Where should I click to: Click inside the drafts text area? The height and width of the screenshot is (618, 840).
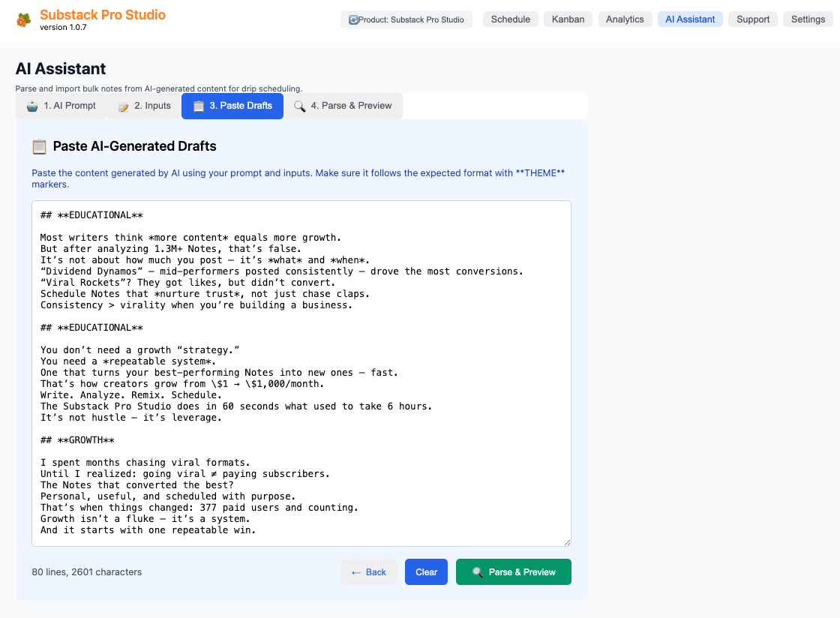click(301, 373)
